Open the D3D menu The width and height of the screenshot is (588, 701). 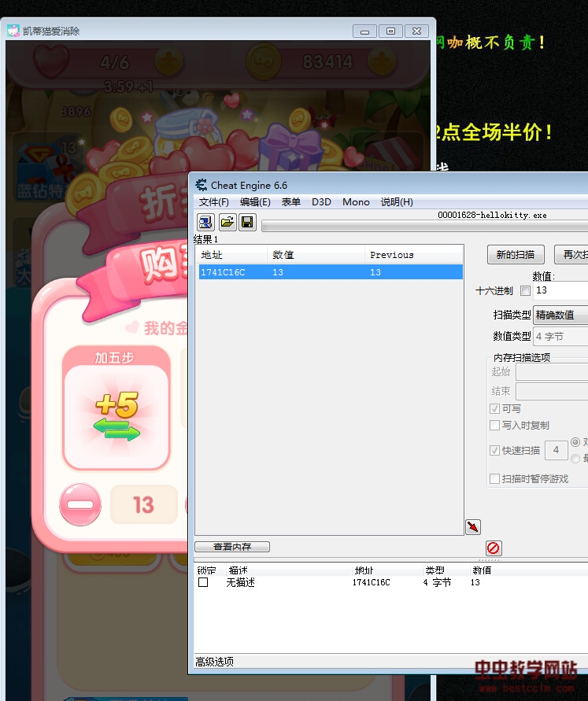[321, 202]
